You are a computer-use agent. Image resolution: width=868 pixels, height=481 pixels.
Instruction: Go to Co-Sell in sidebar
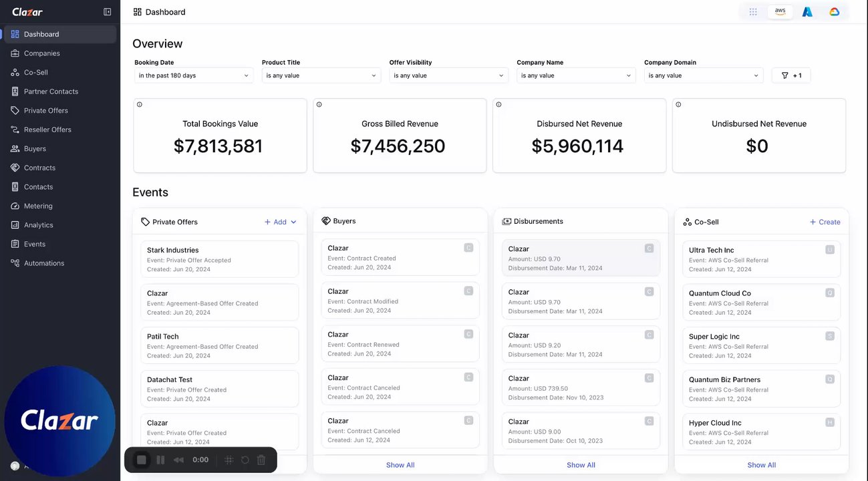(x=36, y=72)
